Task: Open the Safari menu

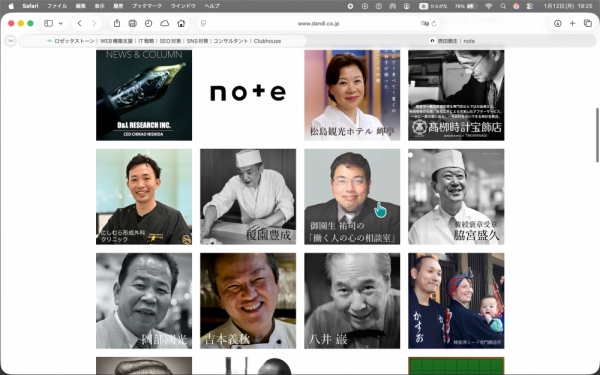Action: (x=30, y=6)
